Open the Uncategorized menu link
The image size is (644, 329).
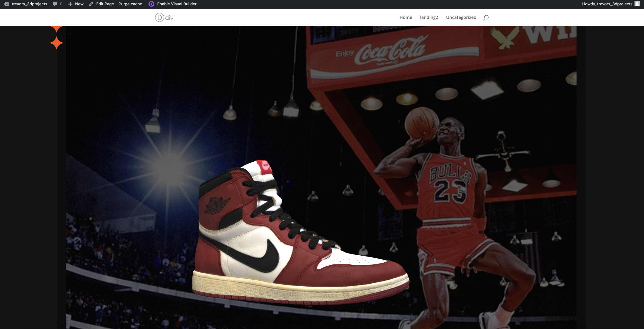click(461, 17)
